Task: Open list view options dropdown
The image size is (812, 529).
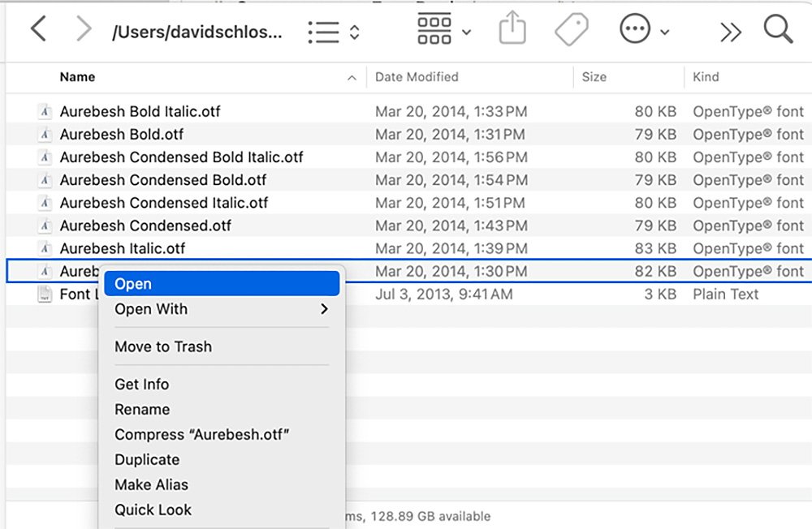Action: 334,32
